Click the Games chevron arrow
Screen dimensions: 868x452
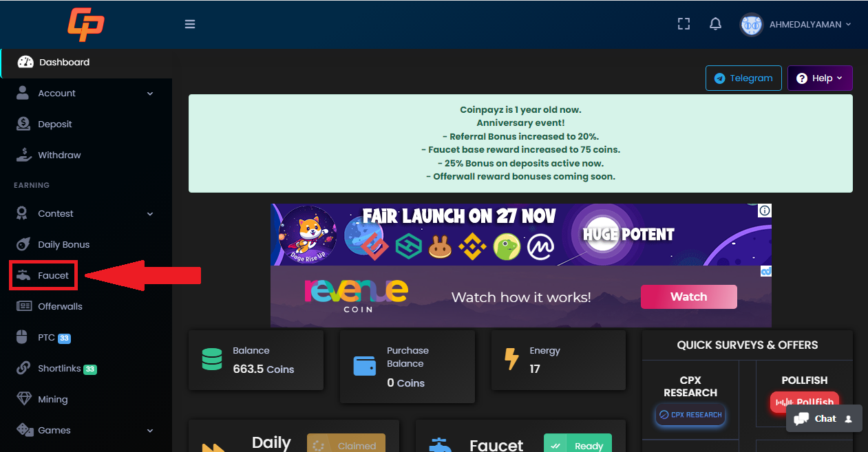pos(150,431)
